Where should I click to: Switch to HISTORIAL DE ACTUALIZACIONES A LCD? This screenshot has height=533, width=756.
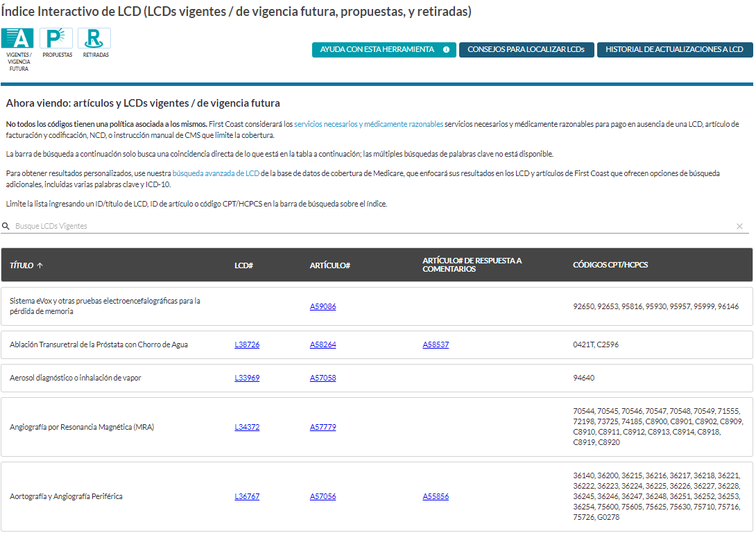tap(674, 49)
